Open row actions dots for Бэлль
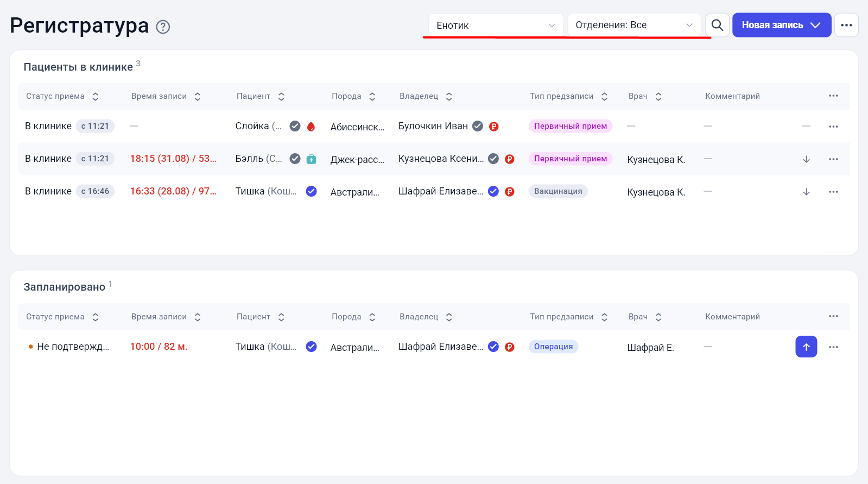This screenshot has width=868, height=484. [833, 159]
